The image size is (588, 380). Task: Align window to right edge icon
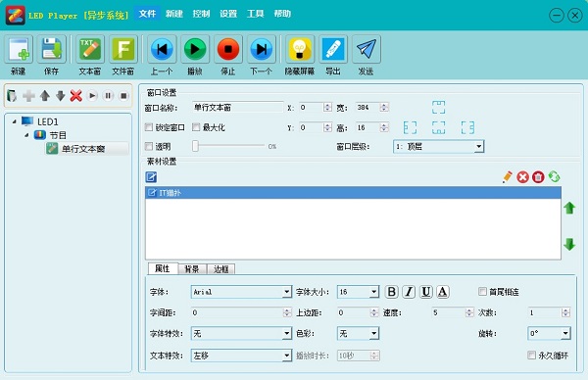(467, 127)
